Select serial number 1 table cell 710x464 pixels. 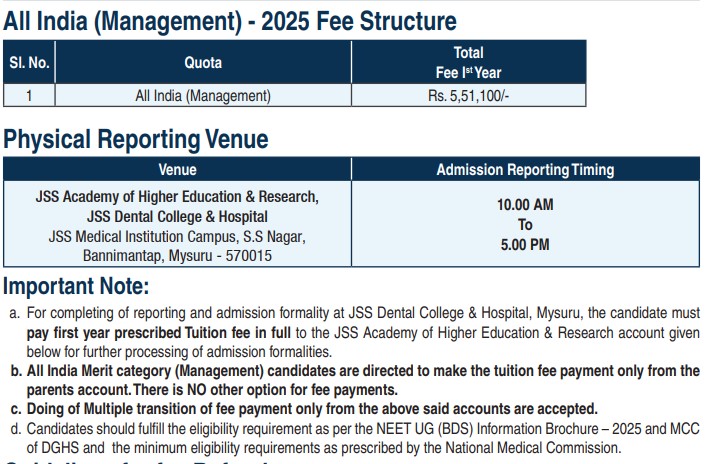pos(28,96)
